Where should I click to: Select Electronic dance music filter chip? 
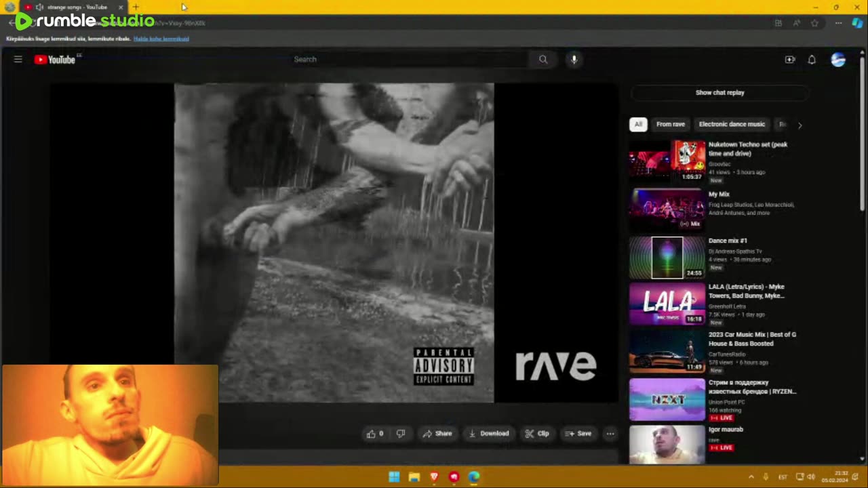pyautogui.click(x=732, y=125)
